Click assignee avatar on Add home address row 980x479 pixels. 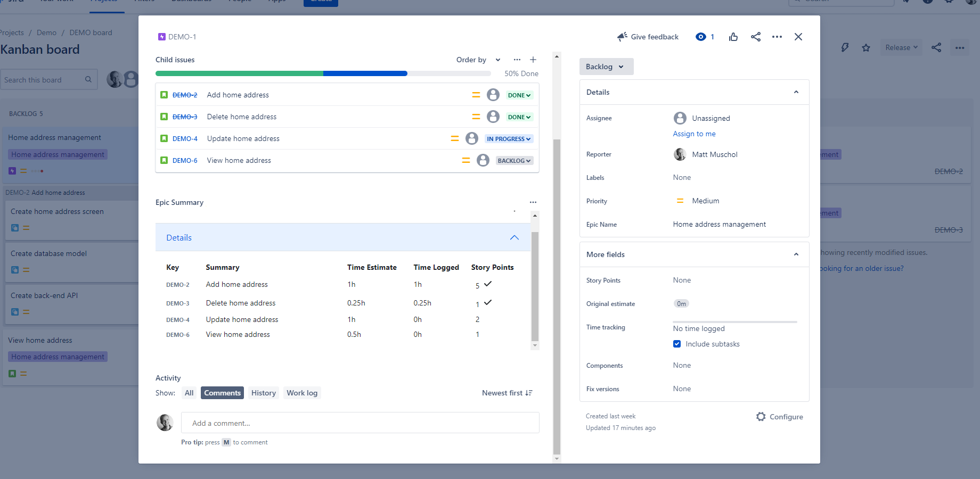point(493,95)
